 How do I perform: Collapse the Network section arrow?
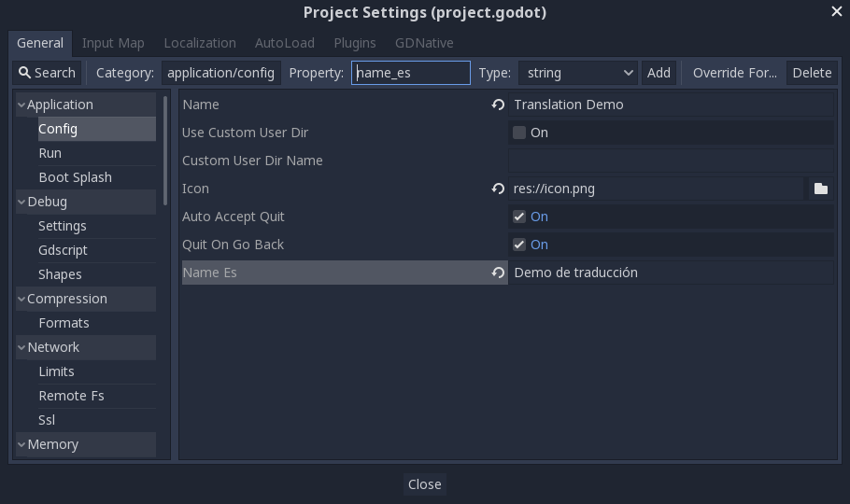[21, 347]
